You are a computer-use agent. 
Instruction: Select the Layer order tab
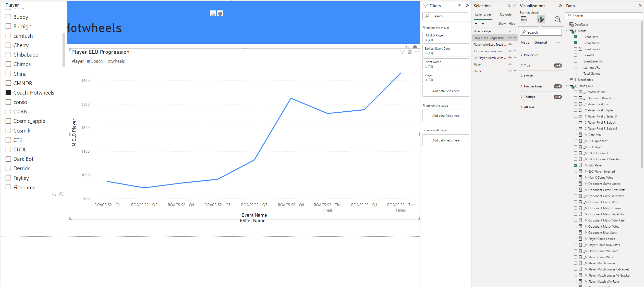click(483, 15)
